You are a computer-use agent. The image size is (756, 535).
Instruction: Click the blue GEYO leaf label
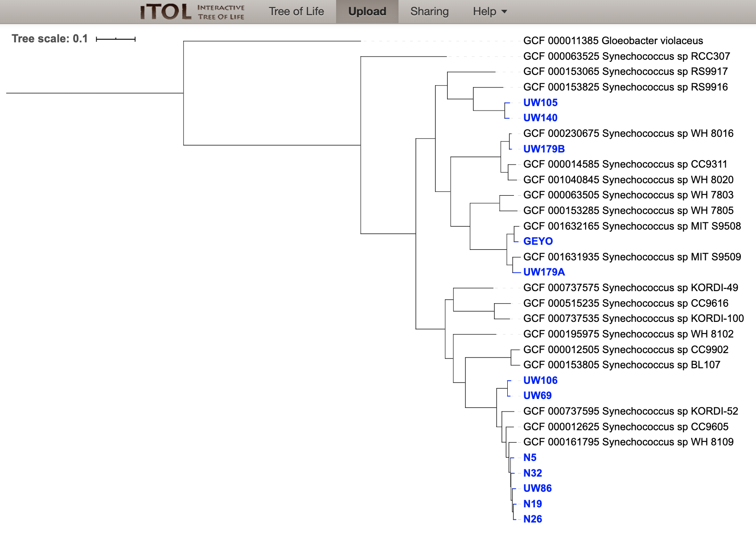pos(538,241)
